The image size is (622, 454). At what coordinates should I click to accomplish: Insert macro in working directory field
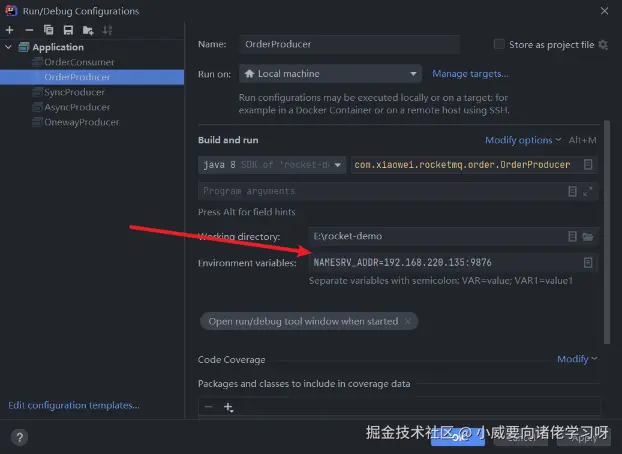[x=572, y=236]
